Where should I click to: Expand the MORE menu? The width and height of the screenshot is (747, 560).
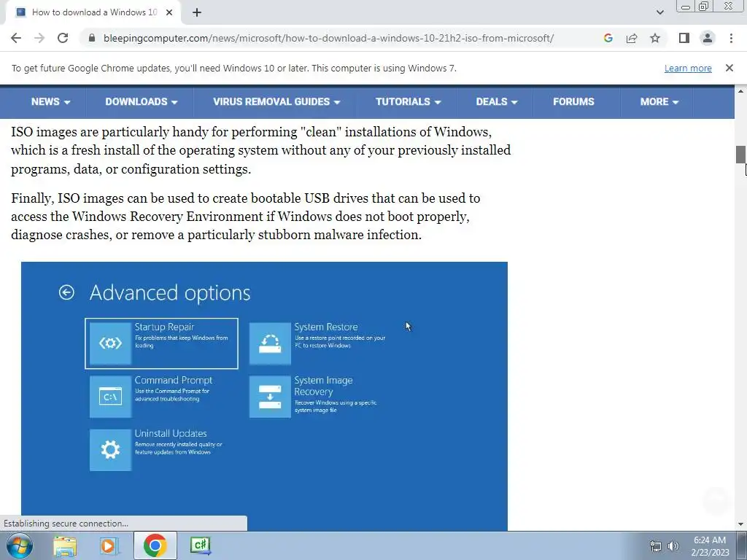659,102
